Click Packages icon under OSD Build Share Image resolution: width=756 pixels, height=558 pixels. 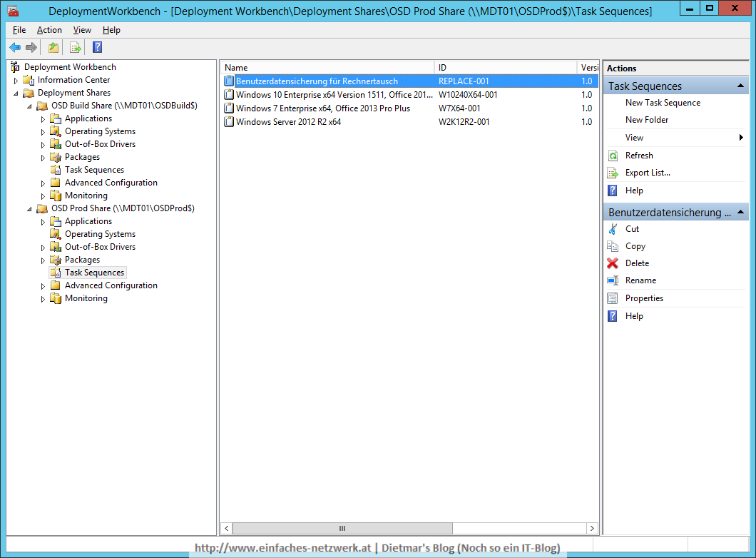(x=56, y=157)
